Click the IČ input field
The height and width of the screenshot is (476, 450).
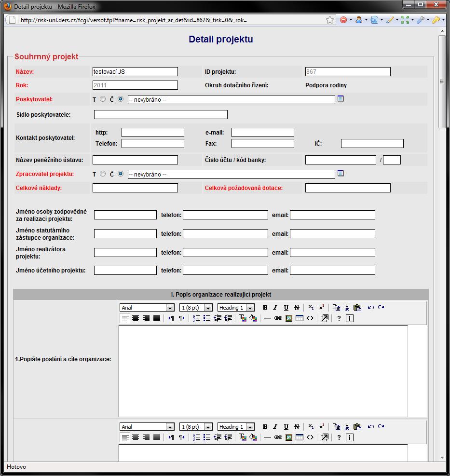coord(372,143)
